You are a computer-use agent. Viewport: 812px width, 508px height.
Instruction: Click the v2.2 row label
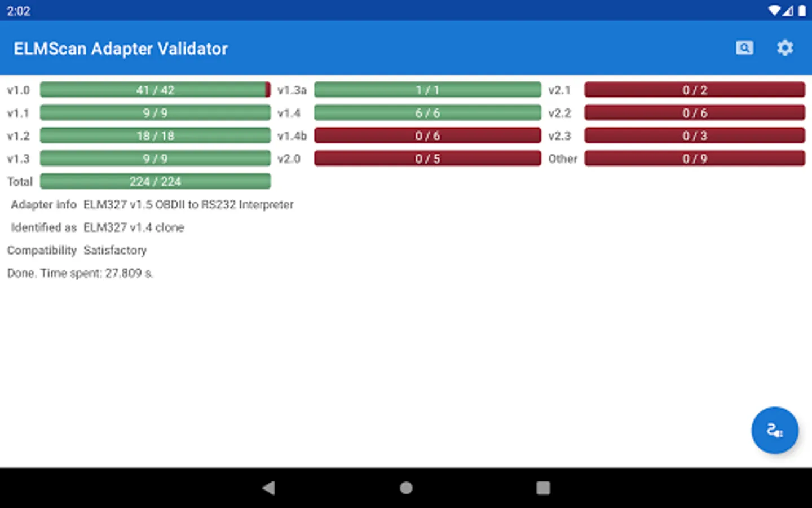pos(559,113)
